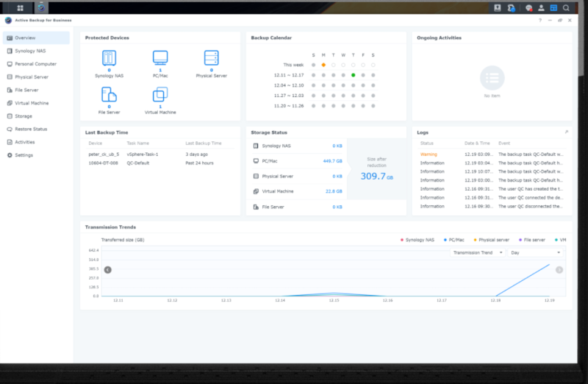
Task: Click the Physical Server storage status row
Action: (x=298, y=177)
